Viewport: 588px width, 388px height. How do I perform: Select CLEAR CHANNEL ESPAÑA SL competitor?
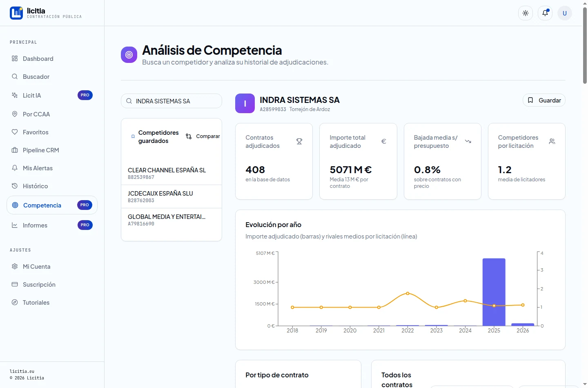point(171,173)
